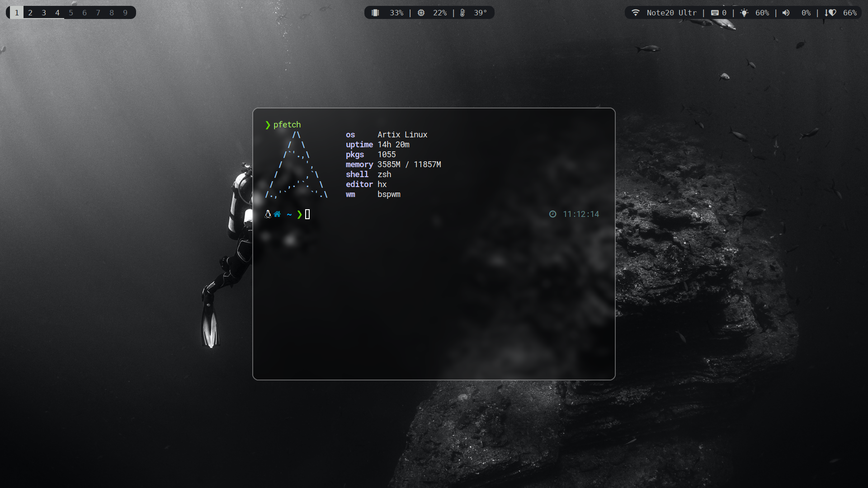Screen dimensions: 868x488
Task: Click the brightness lightbulb icon
Action: pos(744,13)
